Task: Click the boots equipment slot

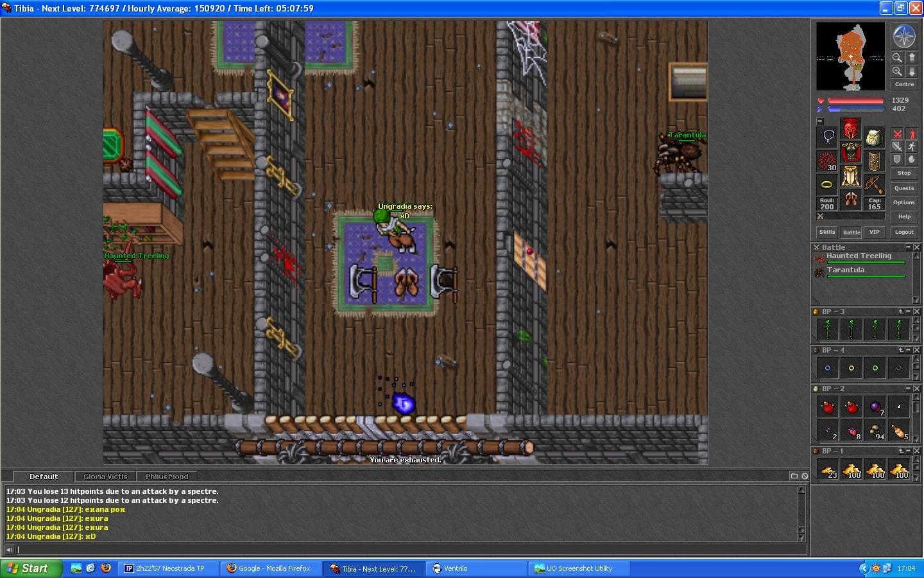Action: point(851,199)
